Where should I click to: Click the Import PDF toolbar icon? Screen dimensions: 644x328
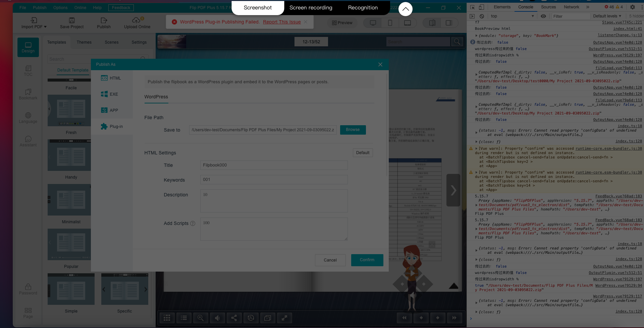[x=34, y=20]
